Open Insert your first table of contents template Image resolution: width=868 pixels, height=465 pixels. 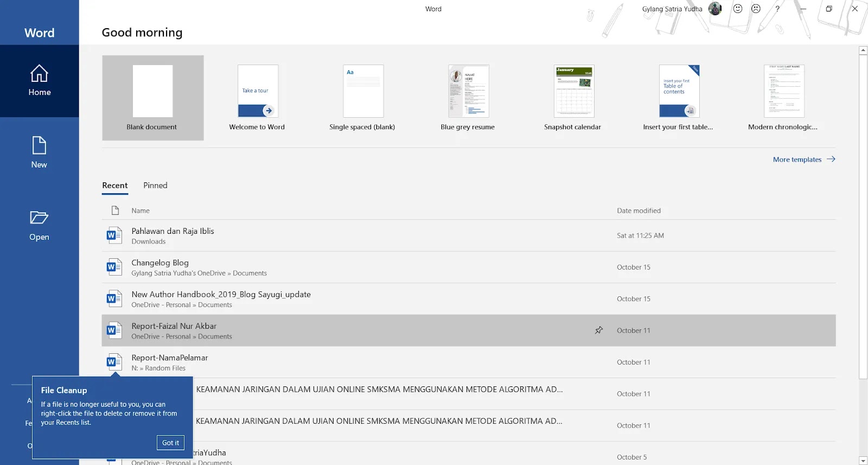pyautogui.click(x=678, y=98)
